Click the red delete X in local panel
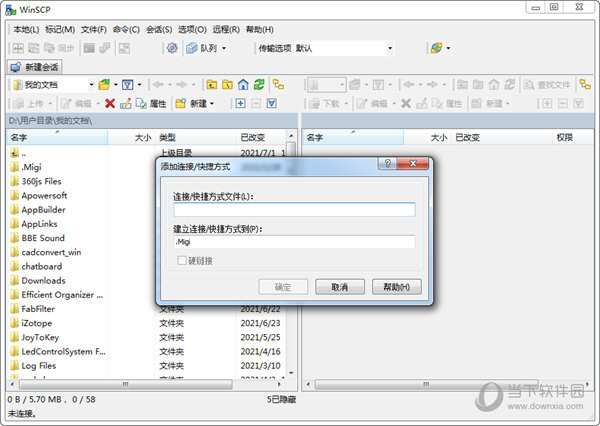This screenshot has width=600, height=426. (110, 103)
